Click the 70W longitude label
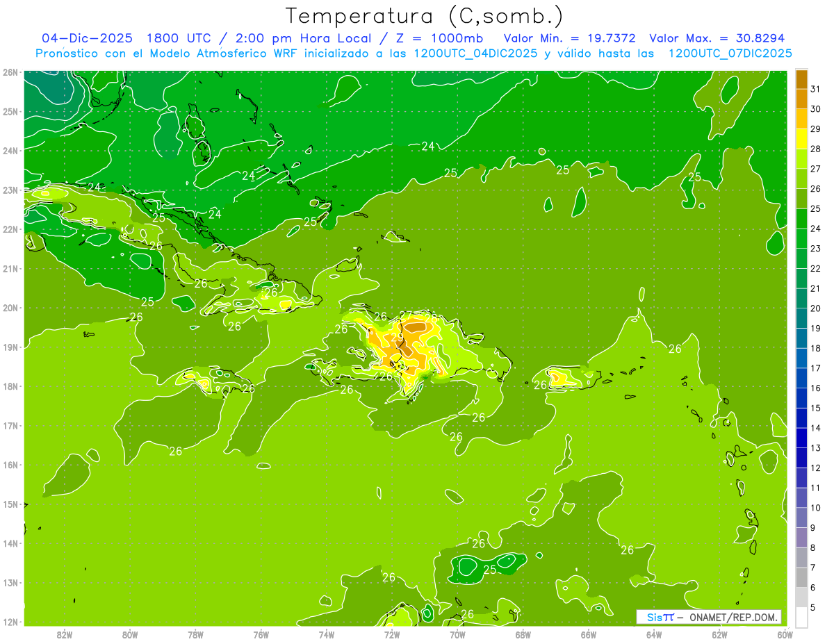 pos(457,634)
